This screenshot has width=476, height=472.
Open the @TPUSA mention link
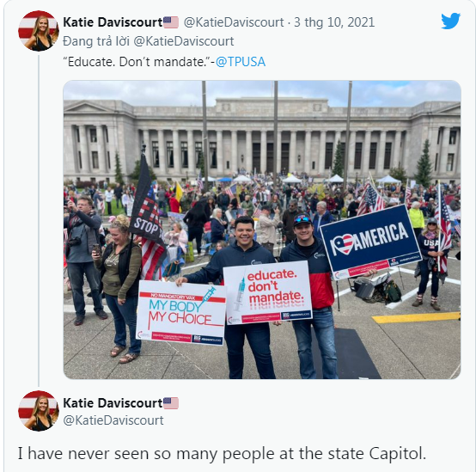[241, 62]
